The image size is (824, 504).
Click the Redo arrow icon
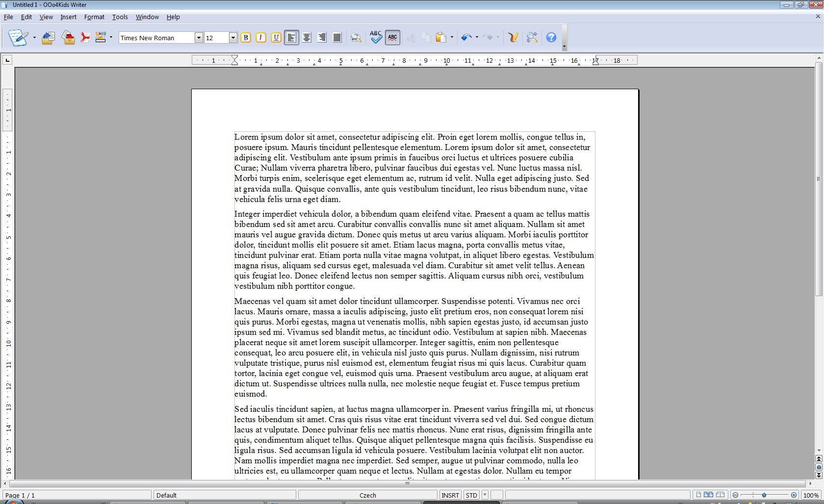pyautogui.click(x=488, y=38)
